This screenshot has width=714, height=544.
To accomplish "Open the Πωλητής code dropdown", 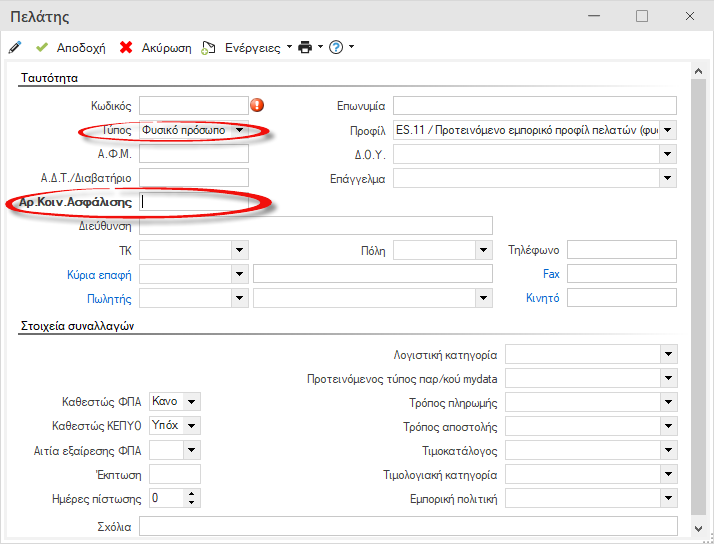I will pyautogui.click(x=240, y=298).
